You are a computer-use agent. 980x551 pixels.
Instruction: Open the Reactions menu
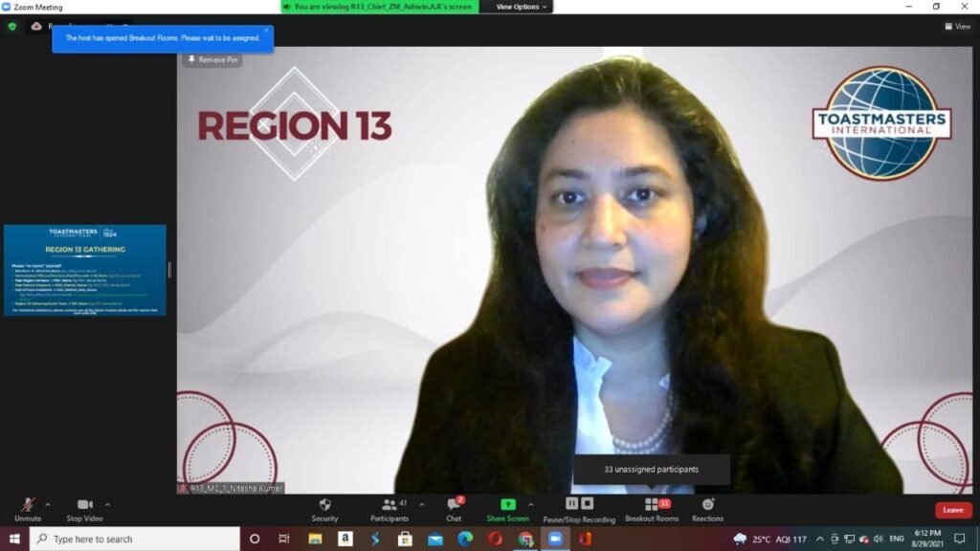pos(707,509)
